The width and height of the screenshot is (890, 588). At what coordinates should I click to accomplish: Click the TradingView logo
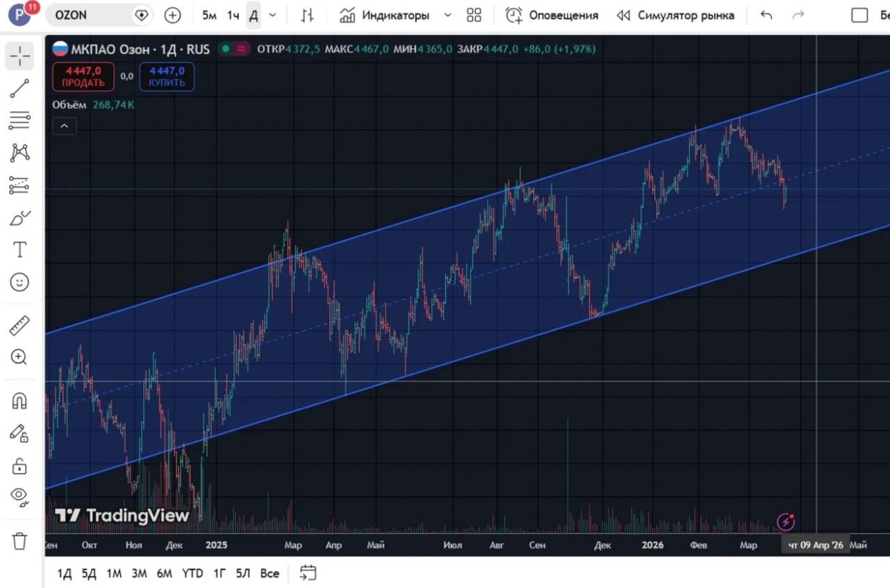click(x=122, y=515)
